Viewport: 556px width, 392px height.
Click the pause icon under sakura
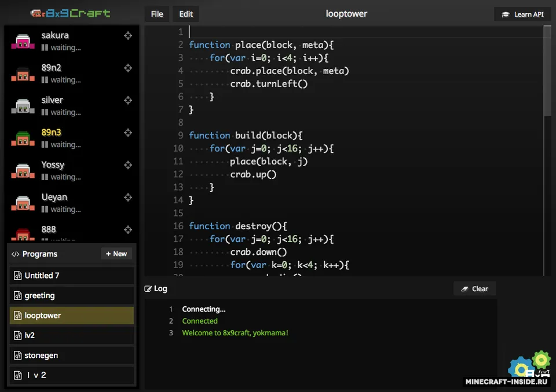pyautogui.click(x=45, y=47)
